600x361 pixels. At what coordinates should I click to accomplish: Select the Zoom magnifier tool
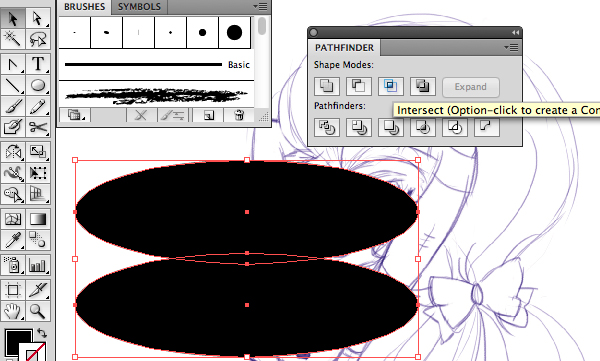pos(38,311)
